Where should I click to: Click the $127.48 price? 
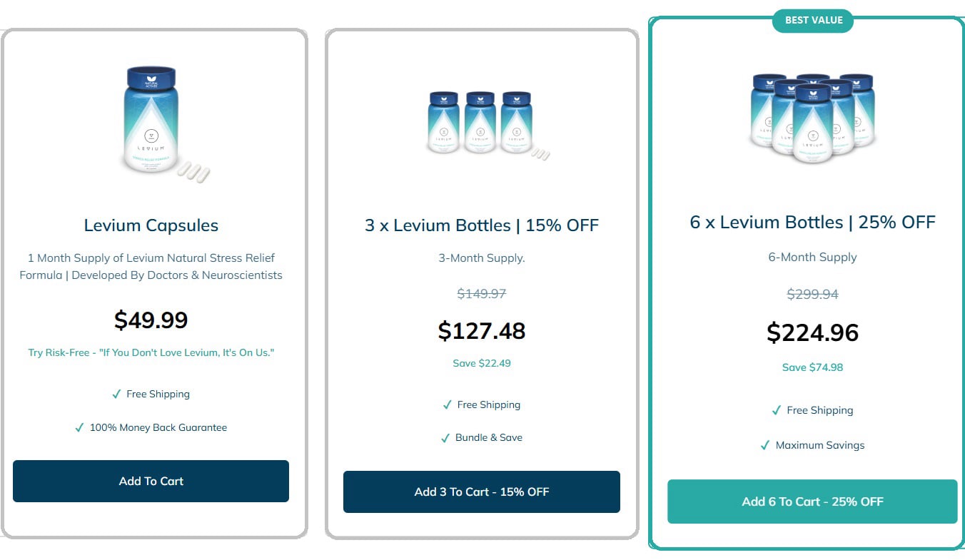pos(482,331)
